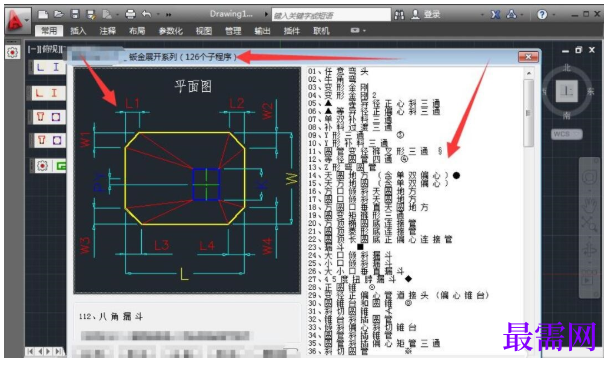The width and height of the screenshot is (615, 368).
Task: Click the red L icon in left toolbar
Action: [x=39, y=93]
